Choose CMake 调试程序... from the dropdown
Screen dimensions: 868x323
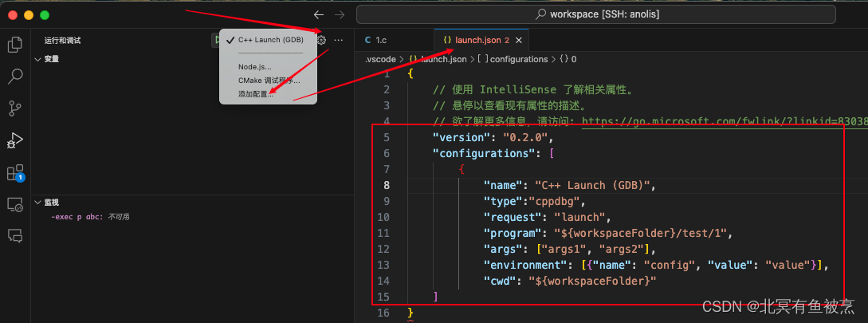268,81
